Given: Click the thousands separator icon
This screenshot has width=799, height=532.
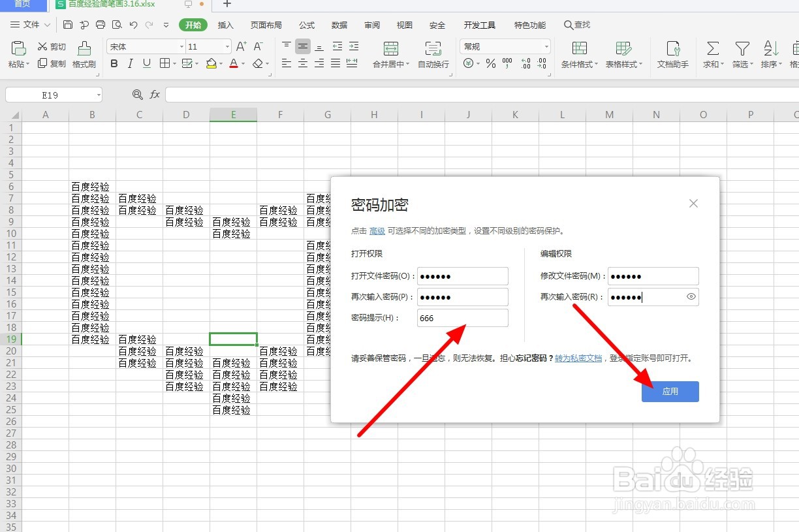Looking at the screenshot, I should pos(507,63).
